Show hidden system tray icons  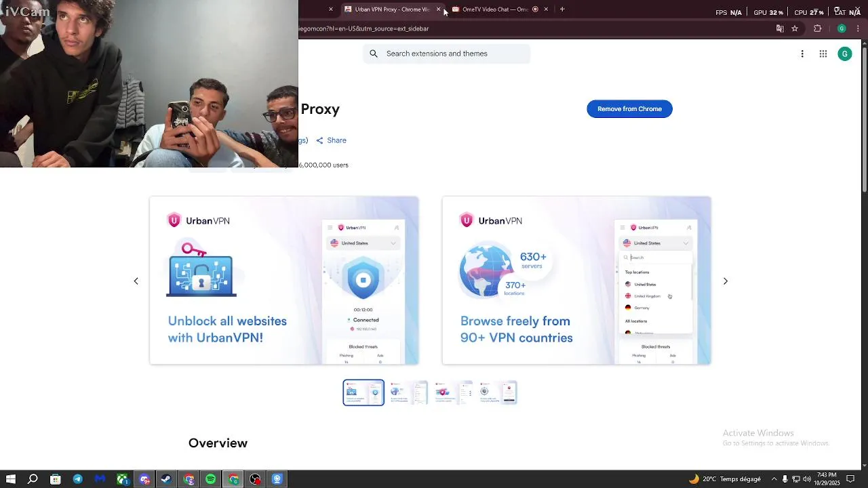(774, 479)
